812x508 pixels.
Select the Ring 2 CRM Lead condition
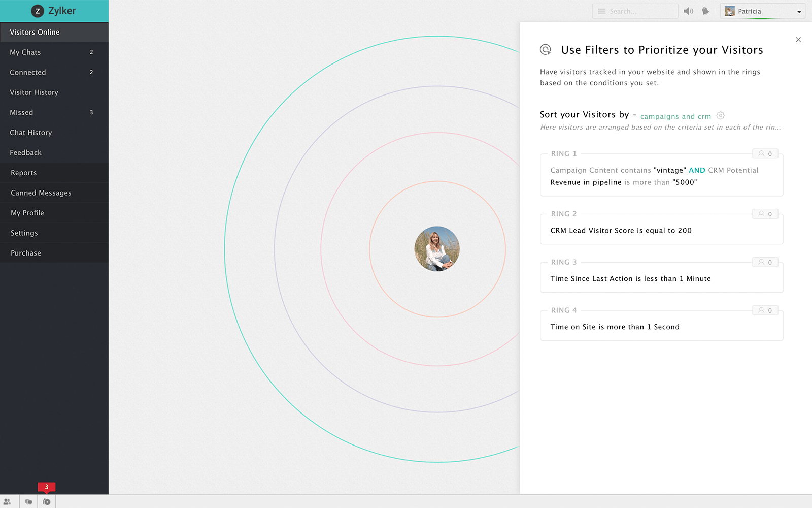(621, 231)
